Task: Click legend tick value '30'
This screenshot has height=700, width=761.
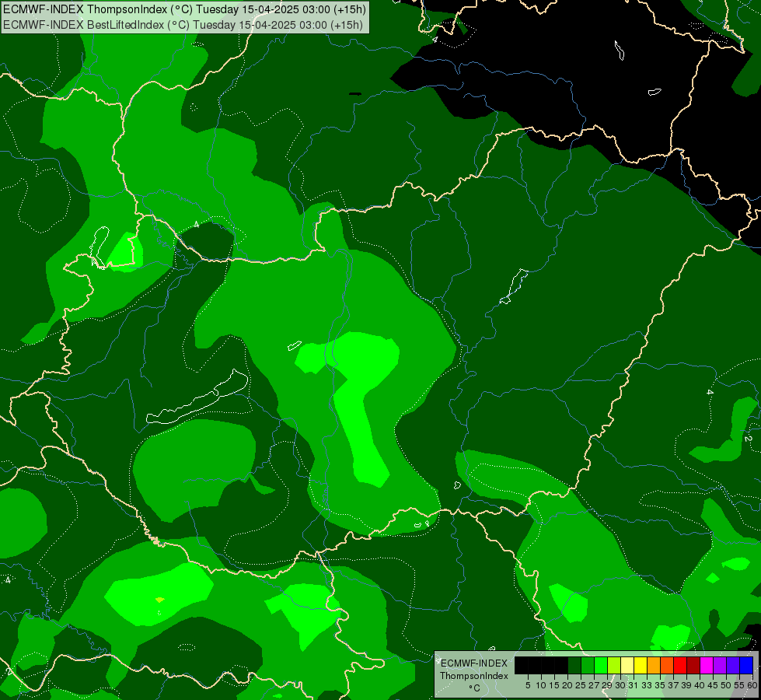Action: [620, 685]
